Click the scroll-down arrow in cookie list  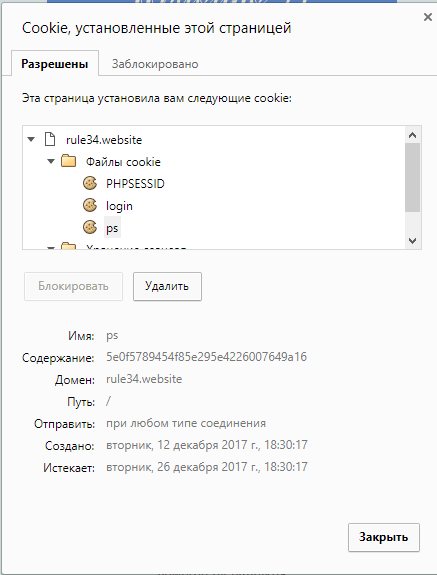click(x=412, y=241)
